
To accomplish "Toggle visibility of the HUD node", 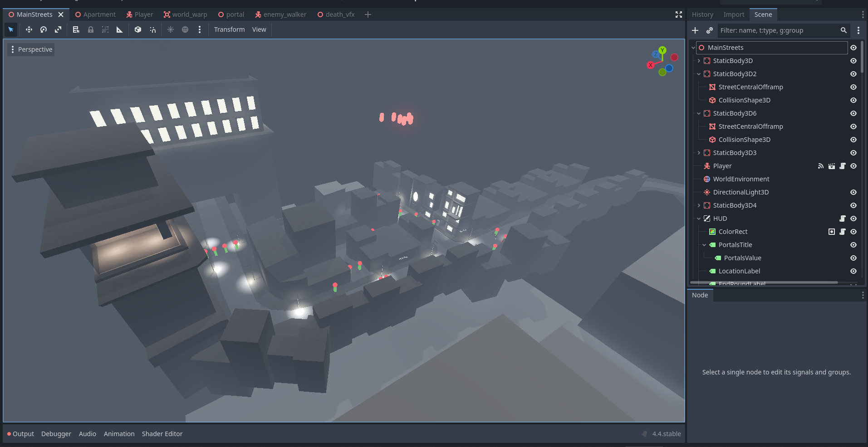I will [x=853, y=219].
